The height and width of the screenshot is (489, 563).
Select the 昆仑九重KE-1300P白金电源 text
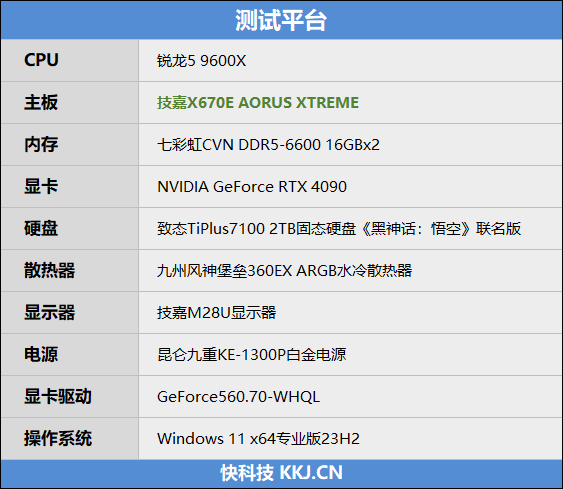tap(251, 355)
